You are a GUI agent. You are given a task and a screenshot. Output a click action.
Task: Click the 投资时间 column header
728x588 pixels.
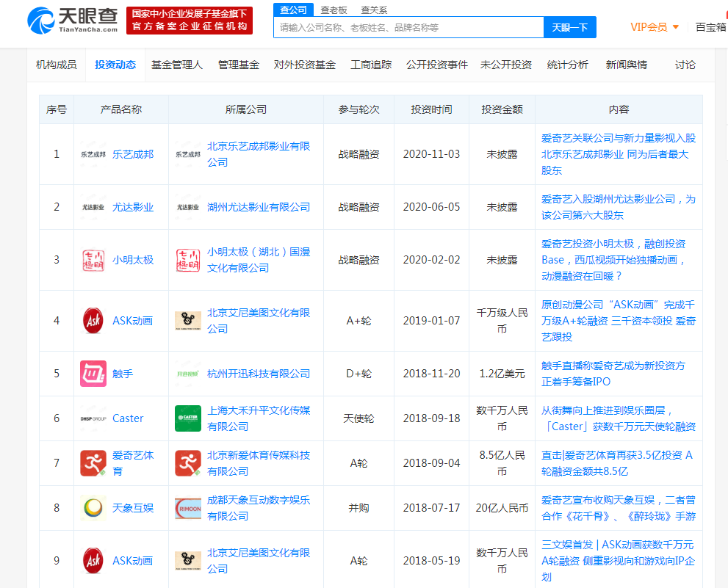pos(431,109)
